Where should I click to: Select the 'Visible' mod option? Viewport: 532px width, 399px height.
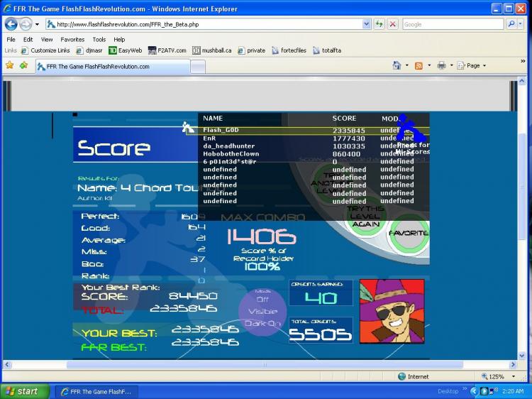pos(262,311)
